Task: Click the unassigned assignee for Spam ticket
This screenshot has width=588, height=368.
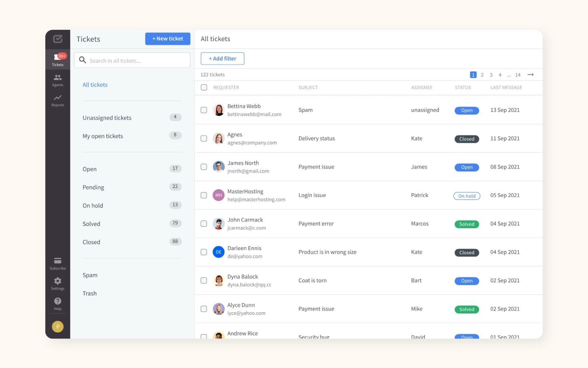Action: pyautogui.click(x=425, y=110)
